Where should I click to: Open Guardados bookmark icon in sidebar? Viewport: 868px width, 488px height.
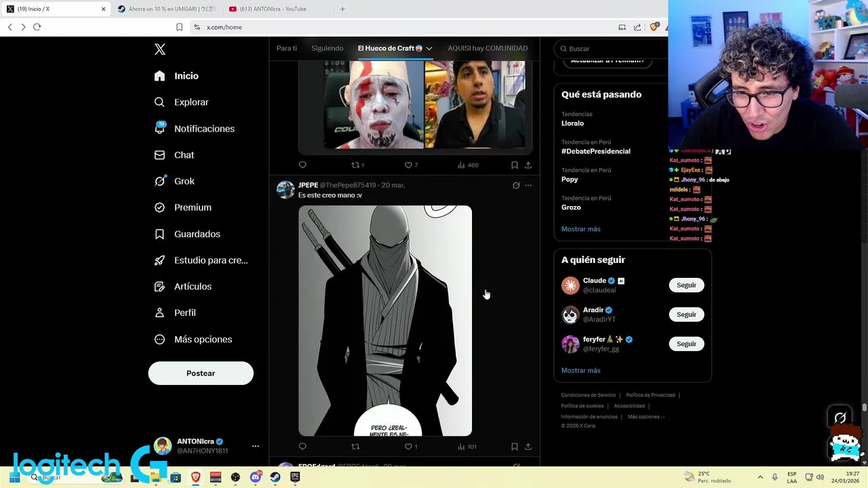click(x=159, y=234)
